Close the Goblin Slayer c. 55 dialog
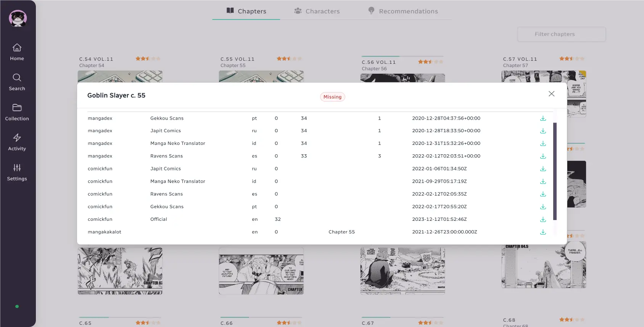This screenshot has width=644, height=327. coord(551,94)
